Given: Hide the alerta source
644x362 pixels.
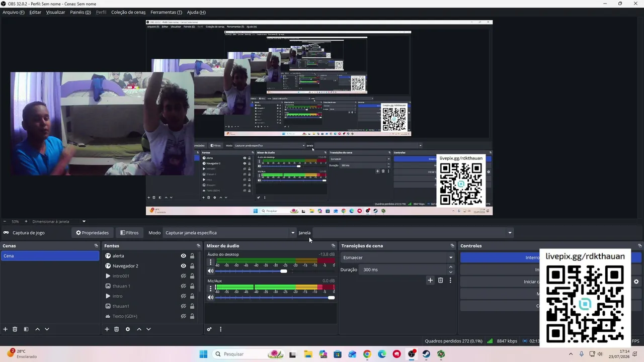Looking at the screenshot, I should (x=184, y=256).
